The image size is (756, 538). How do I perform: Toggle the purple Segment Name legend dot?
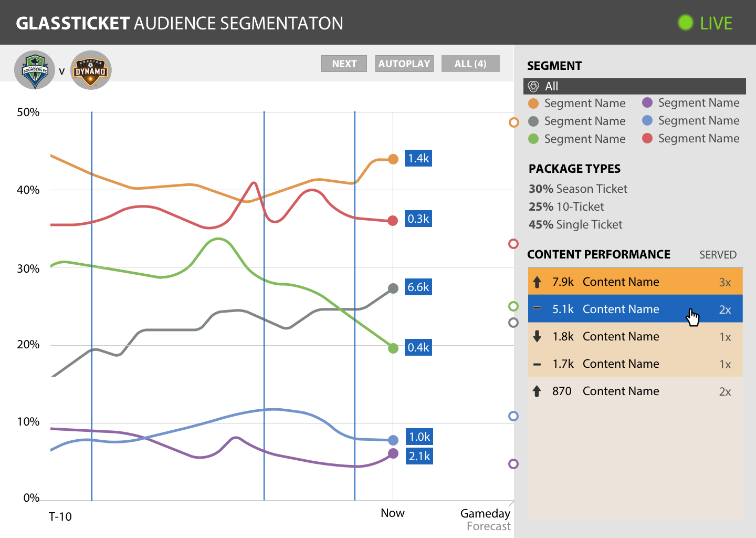point(647,103)
